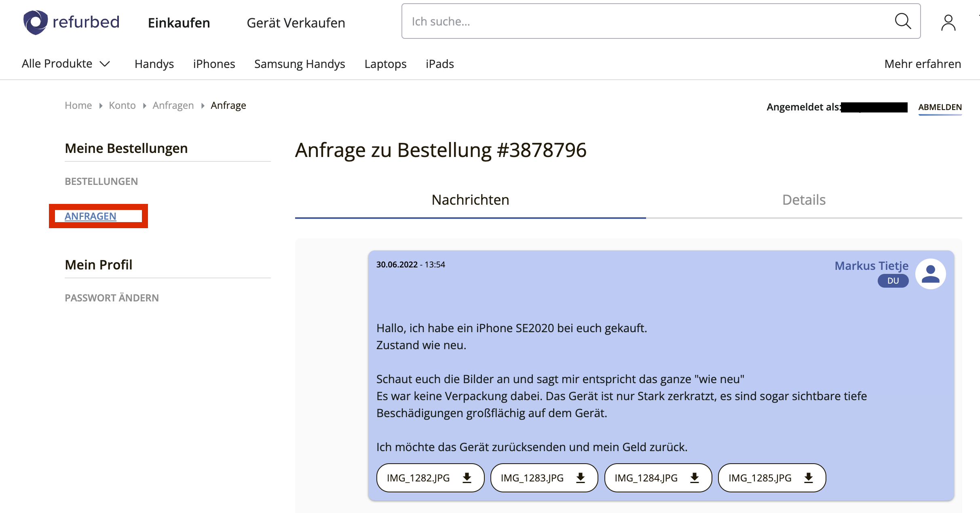Viewport: 980px width, 513px height.
Task: Click the ABMELDEN logout link
Action: pyautogui.click(x=940, y=107)
